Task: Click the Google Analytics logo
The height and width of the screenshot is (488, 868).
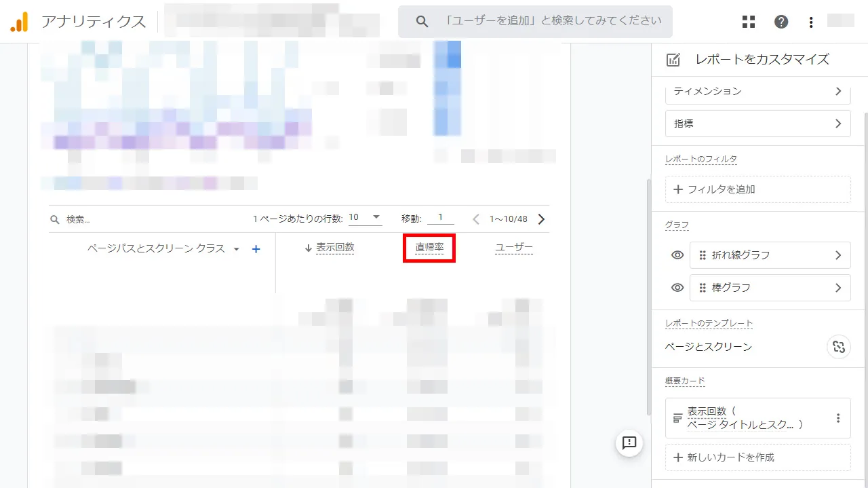Action: (x=19, y=22)
